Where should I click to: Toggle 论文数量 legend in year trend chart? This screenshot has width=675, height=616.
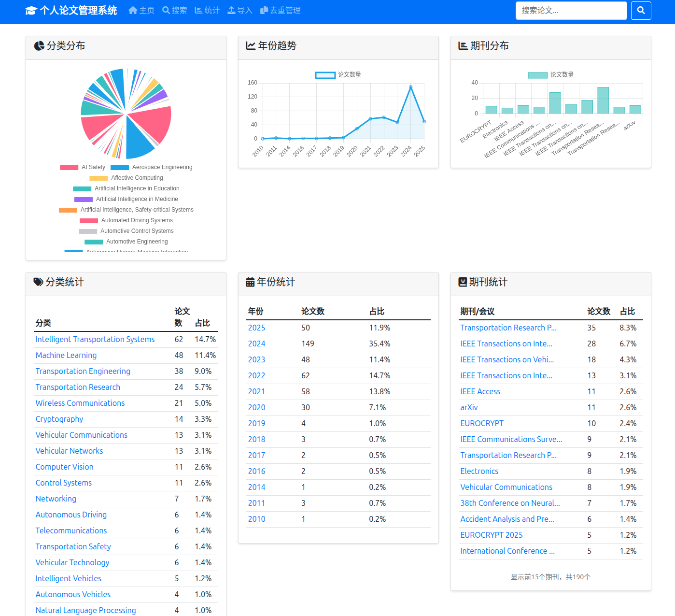[338, 75]
